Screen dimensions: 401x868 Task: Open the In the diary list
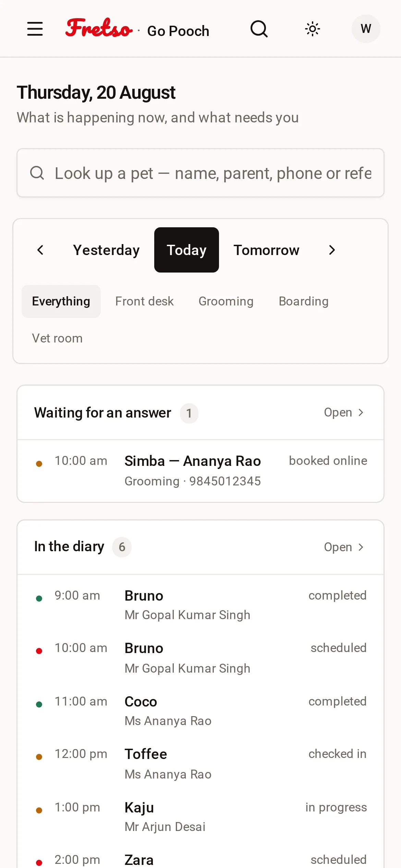pyautogui.click(x=344, y=547)
